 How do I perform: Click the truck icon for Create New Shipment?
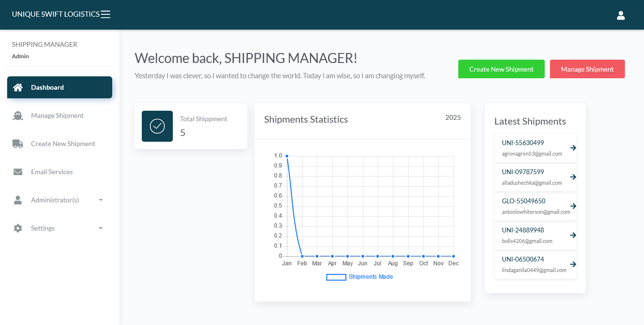point(18,144)
